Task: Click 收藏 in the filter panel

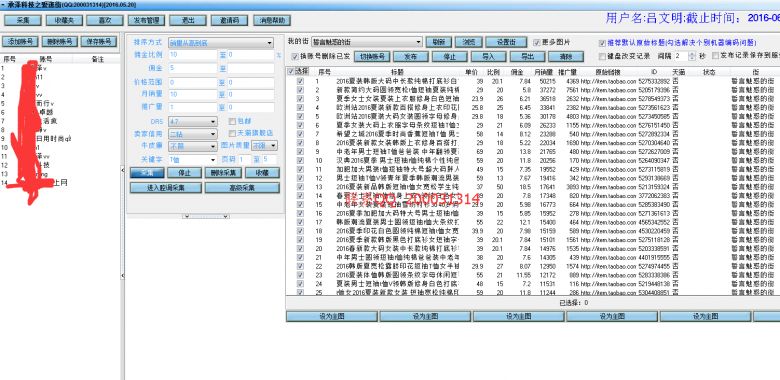Action: coord(263,173)
